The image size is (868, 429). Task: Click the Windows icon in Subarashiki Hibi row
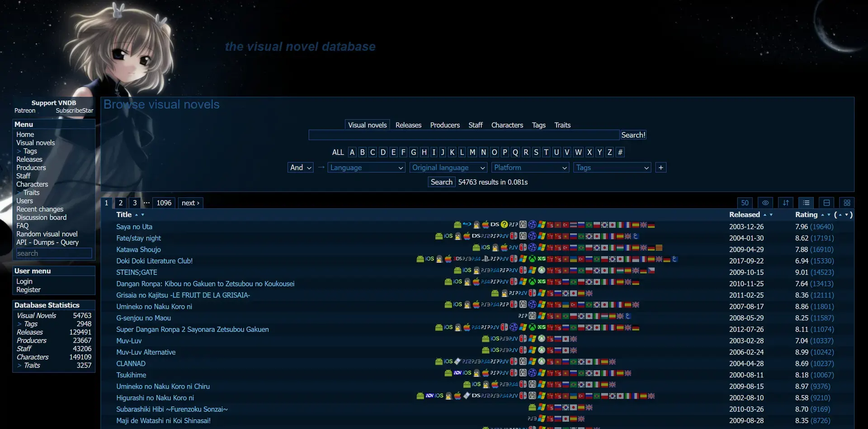pyautogui.click(x=542, y=407)
